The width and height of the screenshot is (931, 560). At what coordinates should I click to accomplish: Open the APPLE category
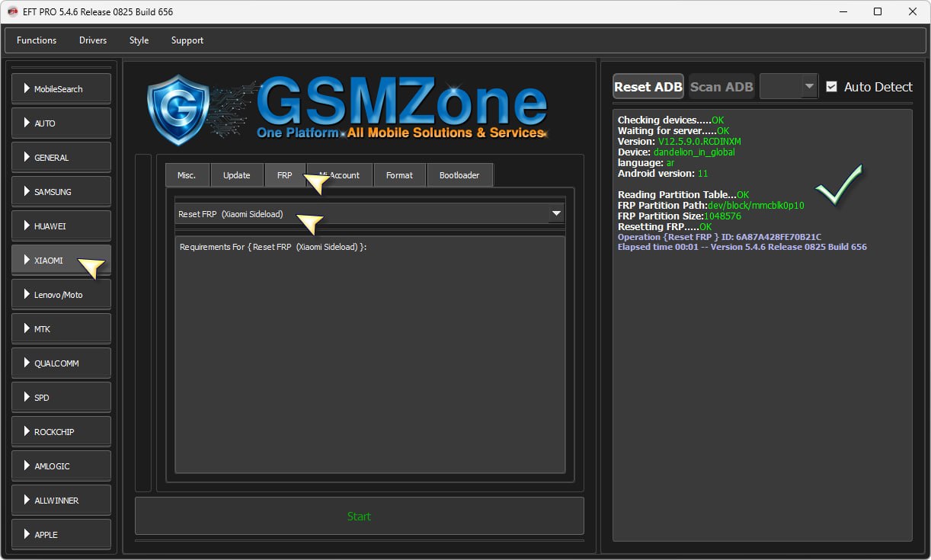tap(61, 534)
